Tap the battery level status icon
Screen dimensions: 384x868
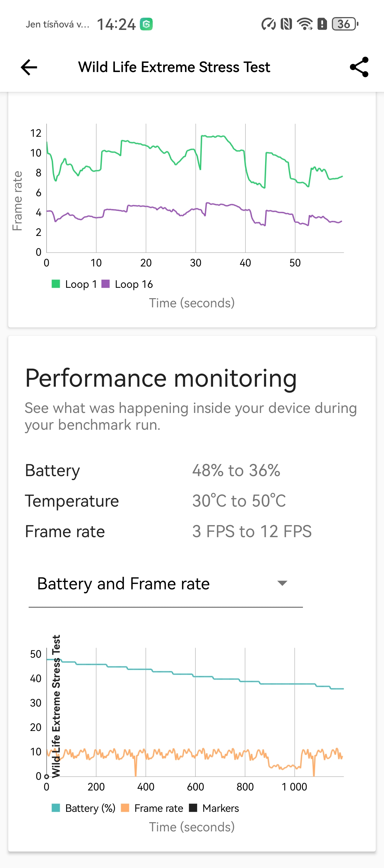[345, 24]
